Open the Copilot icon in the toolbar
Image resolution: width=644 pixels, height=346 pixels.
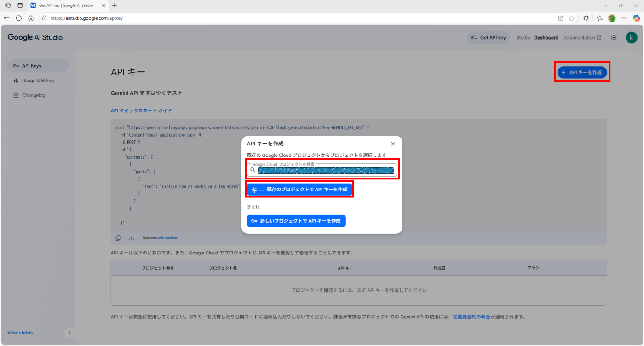click(x=637, y=18)
